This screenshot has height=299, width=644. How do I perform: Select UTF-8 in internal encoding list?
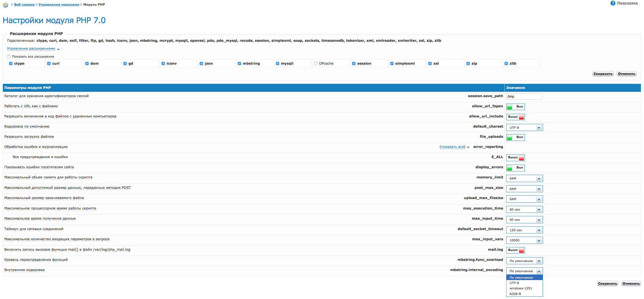tap(524, 283)
